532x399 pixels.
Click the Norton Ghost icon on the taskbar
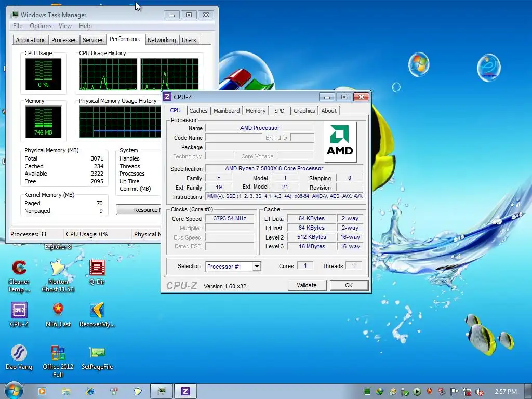[x=137, y=391]
